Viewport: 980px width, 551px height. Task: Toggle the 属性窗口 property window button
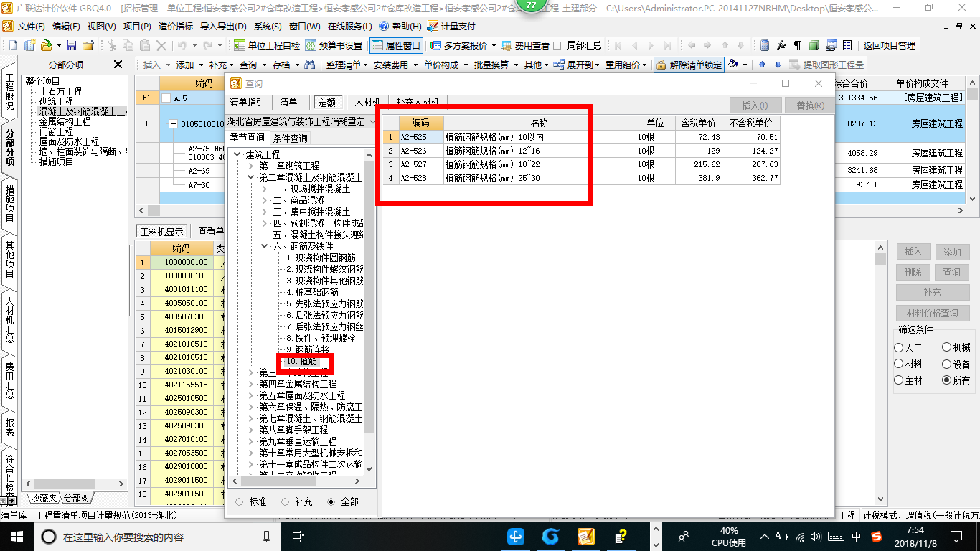(396, 45)
